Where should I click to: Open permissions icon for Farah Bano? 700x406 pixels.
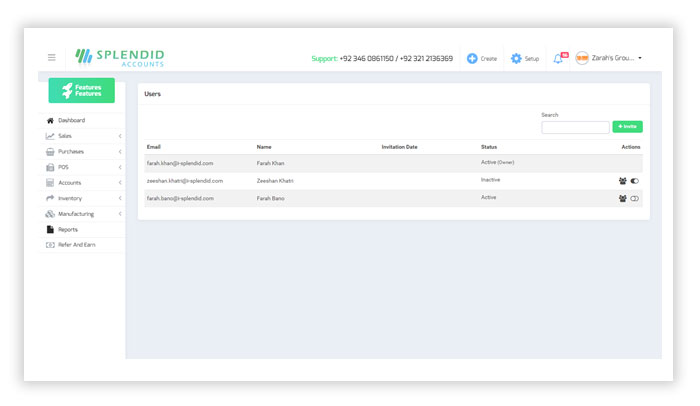(x=622, y=198)
